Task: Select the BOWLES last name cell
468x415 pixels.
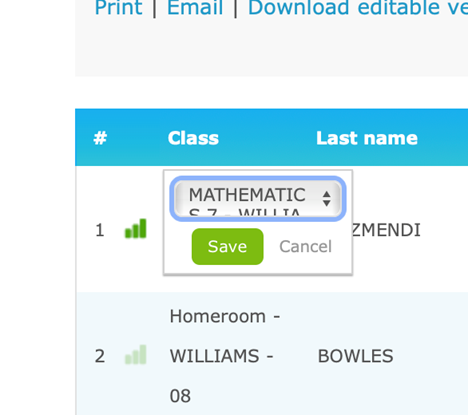Action: [x=355, y=356]
